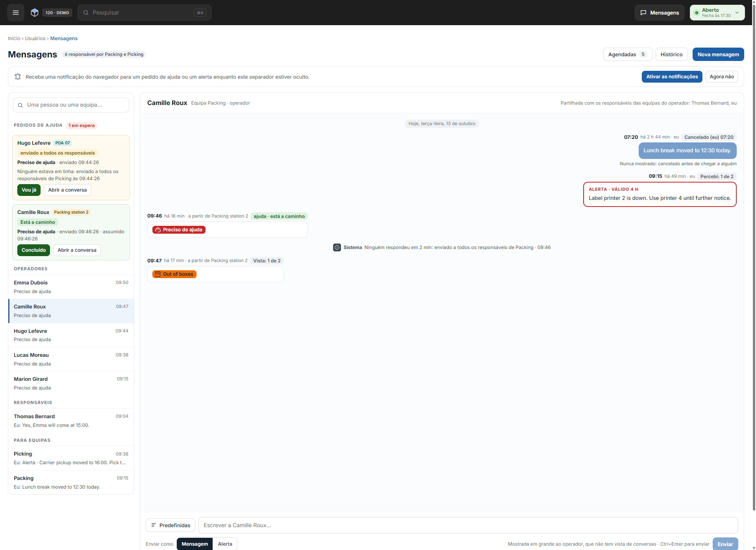This screenshot has height=550, width=756.
Task: Click Vou já on Hugo Lefevre request
Action: pyautogui.click(x=29, y=190)
